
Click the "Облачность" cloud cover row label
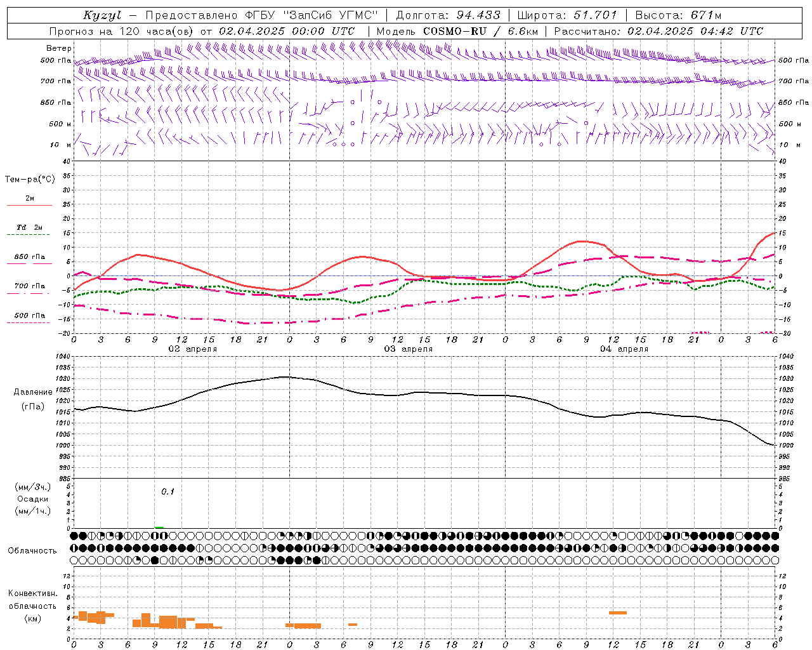coord(32,550)
